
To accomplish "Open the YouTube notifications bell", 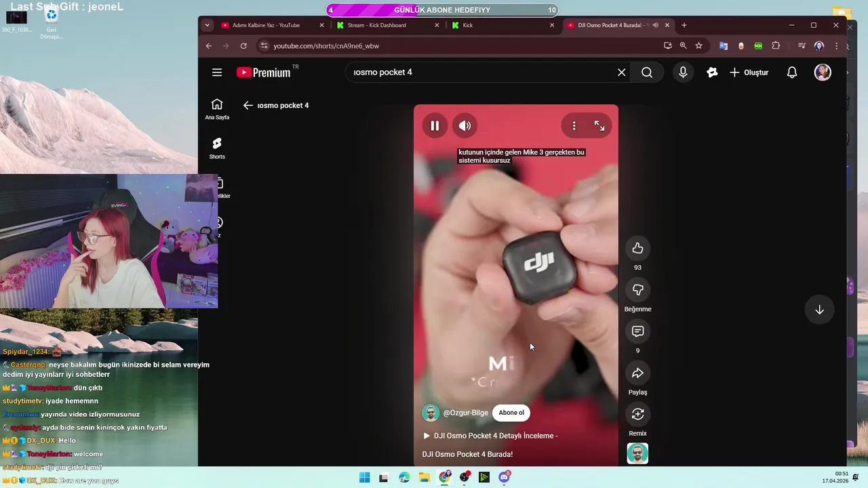I will [792, 73].
